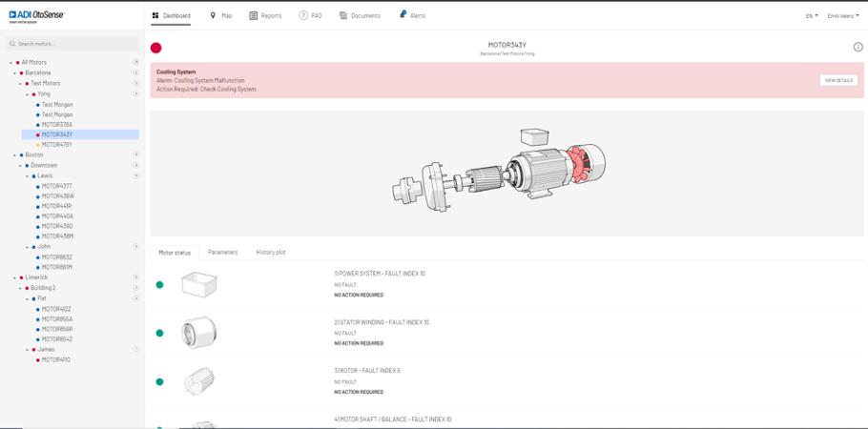The width and height of the screenshot is (868, 429).
Task: Switch to the Motor status tab
Action: click(x=175, y=253)
